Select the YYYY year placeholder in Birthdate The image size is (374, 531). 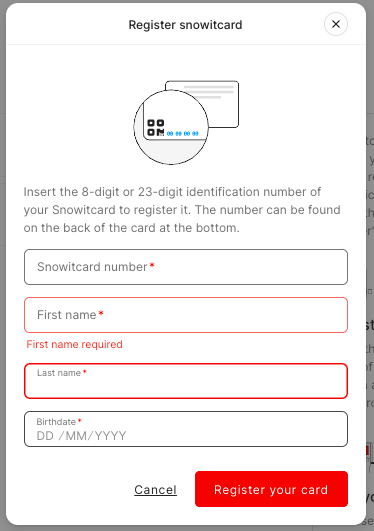tap(110, 436)
